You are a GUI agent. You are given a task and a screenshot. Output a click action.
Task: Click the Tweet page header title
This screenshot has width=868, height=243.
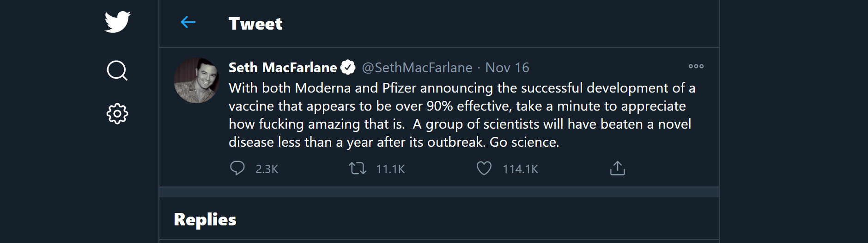[255, 24]
